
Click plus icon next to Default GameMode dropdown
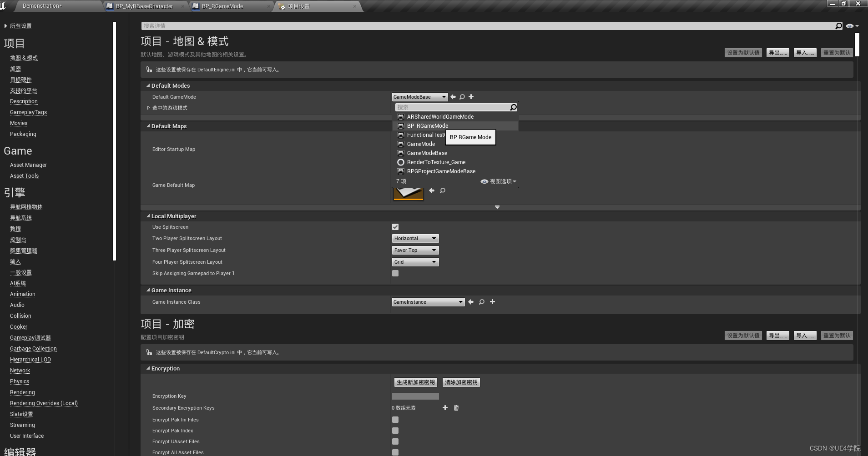click(471, 97)
